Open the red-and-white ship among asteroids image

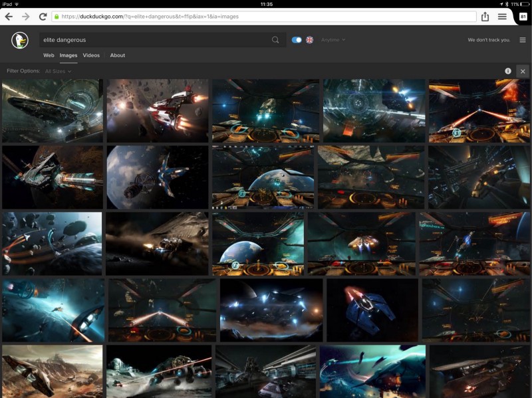158,110
